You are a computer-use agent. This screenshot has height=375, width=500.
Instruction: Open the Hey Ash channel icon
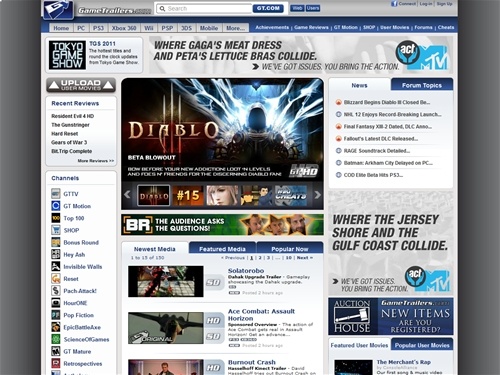point(56,254)
